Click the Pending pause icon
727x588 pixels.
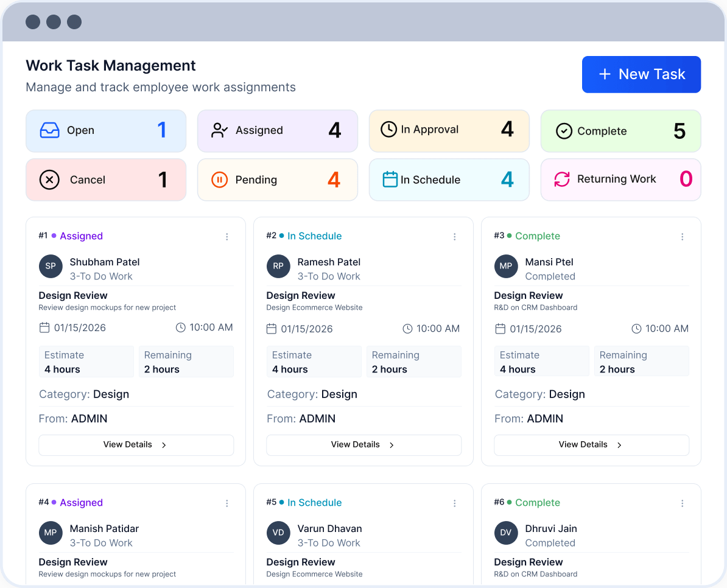(x=219, y=180)
